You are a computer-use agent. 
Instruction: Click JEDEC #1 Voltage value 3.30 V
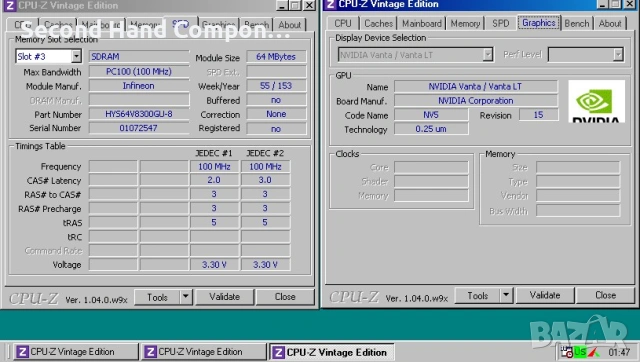point(214,264)
